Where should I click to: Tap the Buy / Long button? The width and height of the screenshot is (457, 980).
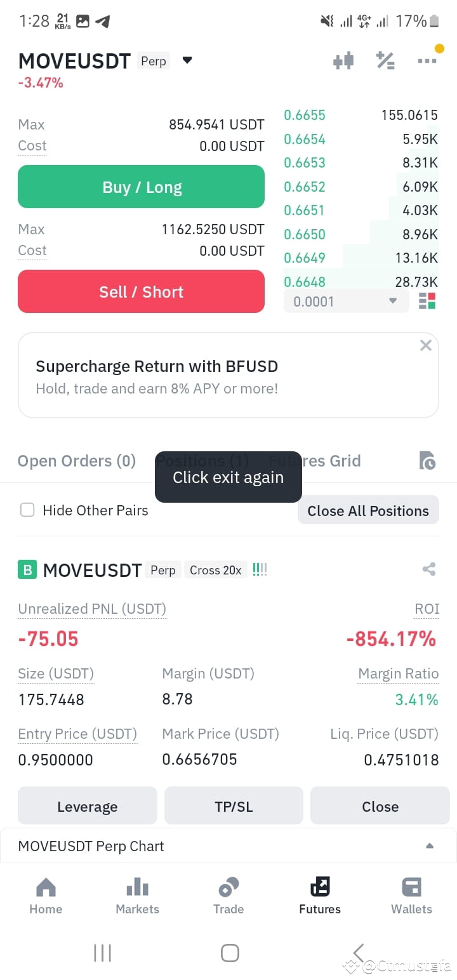[141, 187]
